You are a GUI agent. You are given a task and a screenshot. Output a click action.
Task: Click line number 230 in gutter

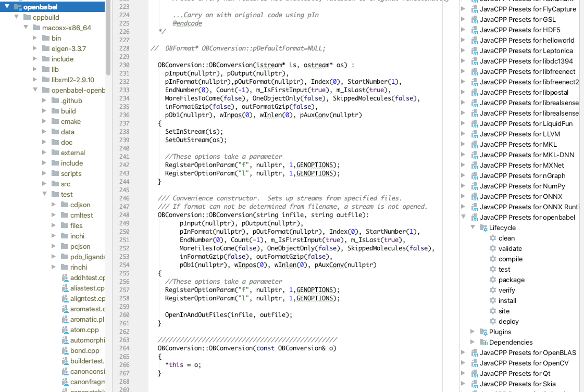[124, 65]
